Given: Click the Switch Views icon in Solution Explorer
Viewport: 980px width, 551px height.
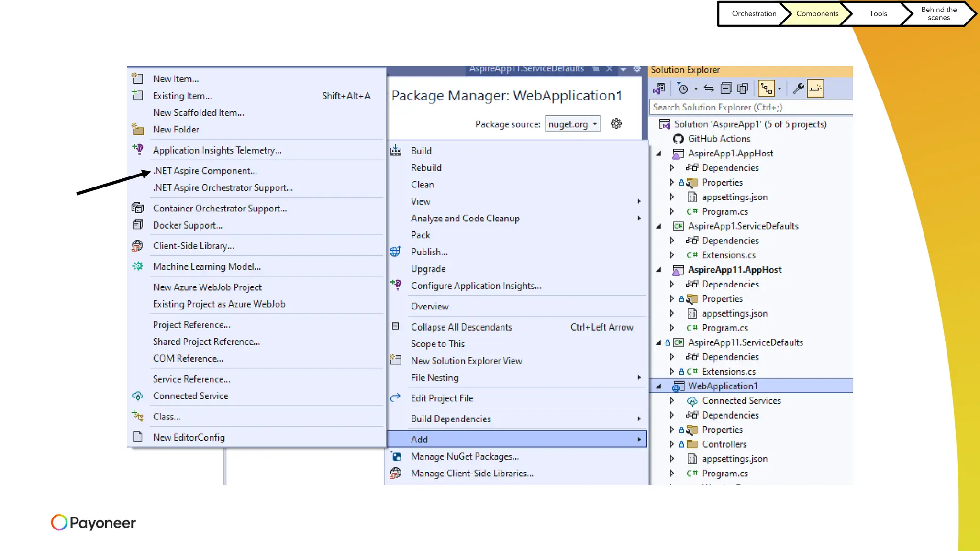Looking at the screenshot, I should pyautogui.click(x=659, y=88).
